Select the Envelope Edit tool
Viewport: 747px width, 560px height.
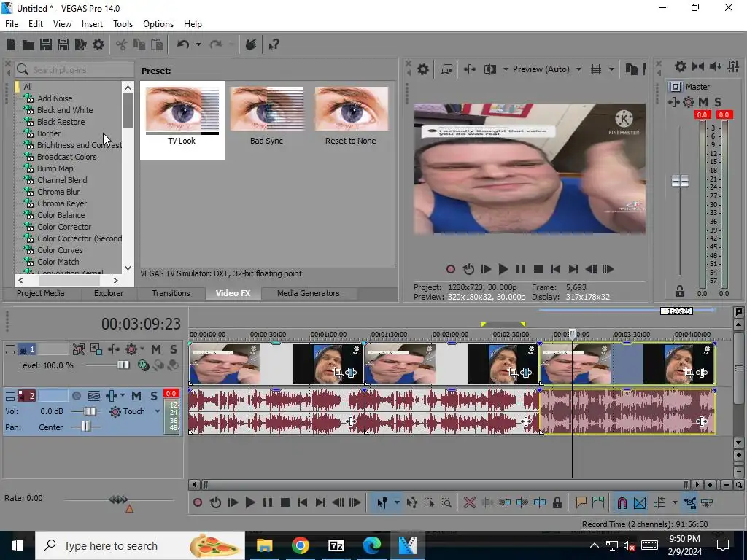[411, 503]
